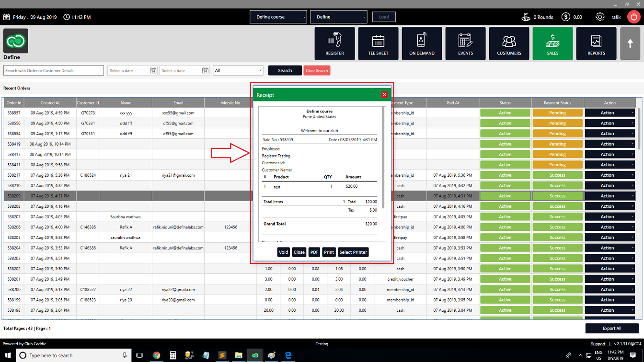Viewport: 644px width, 362px height.
Task: Click Pending payment status for order 538554
Action: (557, 134)
